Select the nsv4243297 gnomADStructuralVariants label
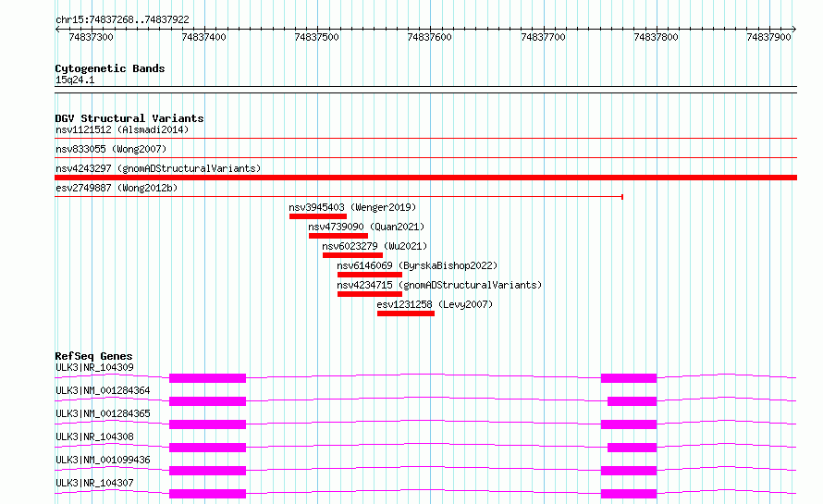 [158, 168]
